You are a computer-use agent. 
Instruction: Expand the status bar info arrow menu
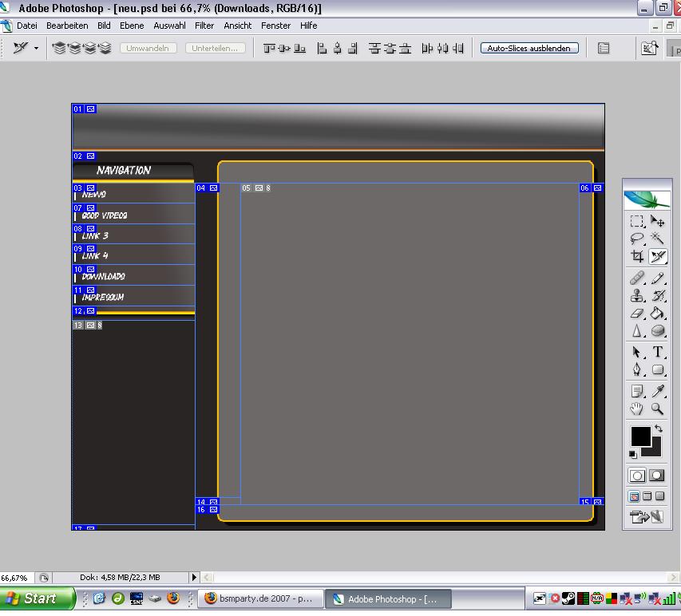click(194, 577)
